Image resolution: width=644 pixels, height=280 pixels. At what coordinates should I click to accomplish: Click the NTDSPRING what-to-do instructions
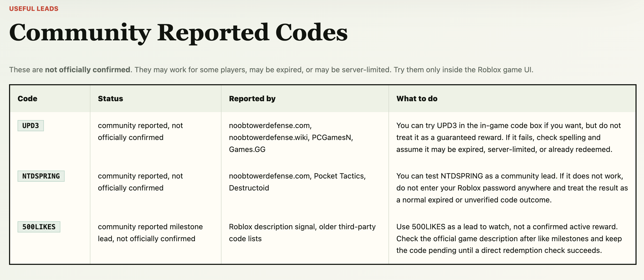tap(512, 188)
